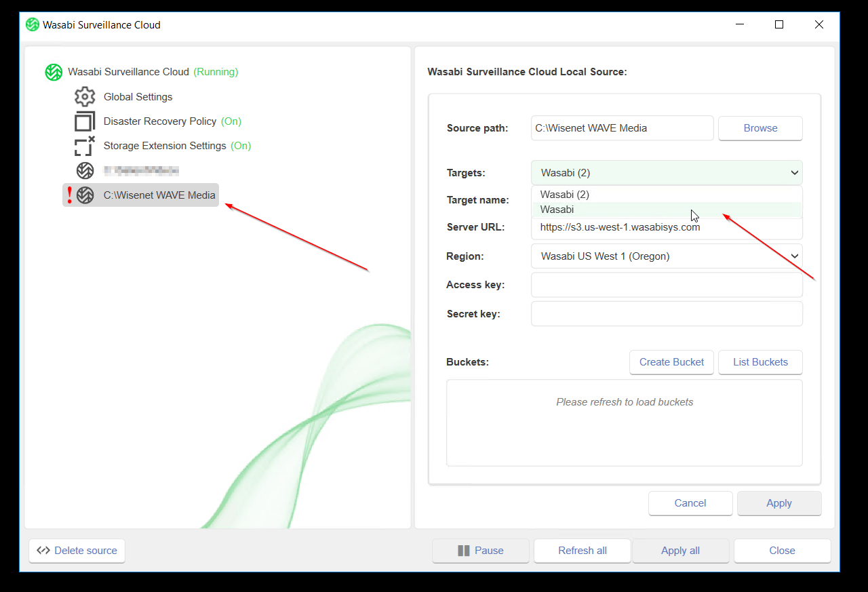This screenshot has height=592, width=868.
Task: Click the buckets list box
Action: pyautogui.click(x=625, y=422)
